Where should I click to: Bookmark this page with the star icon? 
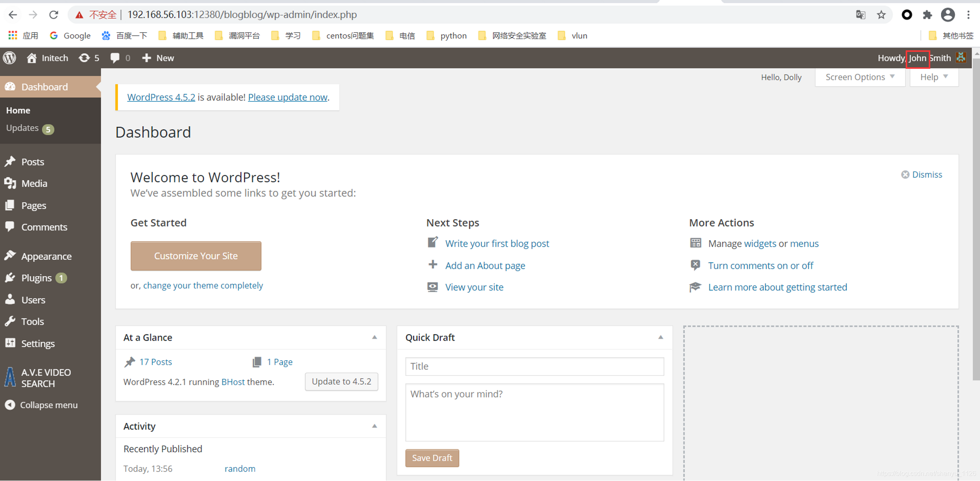[x=881, y=15]
